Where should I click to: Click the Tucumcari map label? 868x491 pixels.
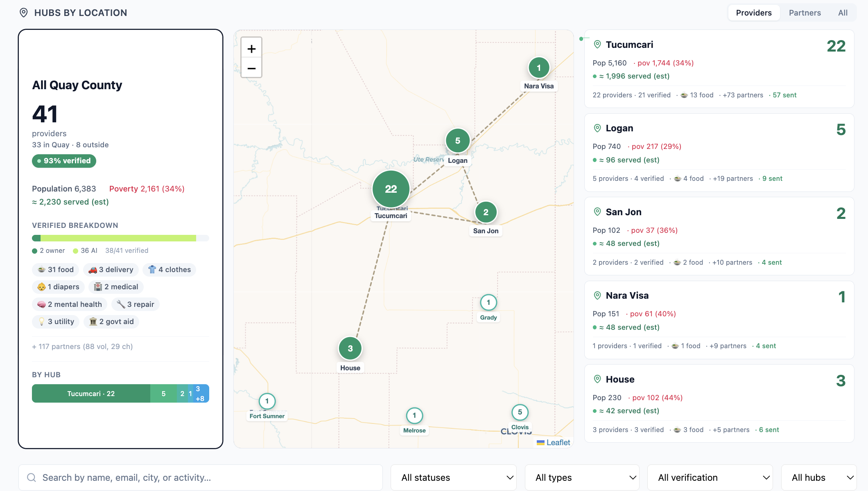[391, 216]
